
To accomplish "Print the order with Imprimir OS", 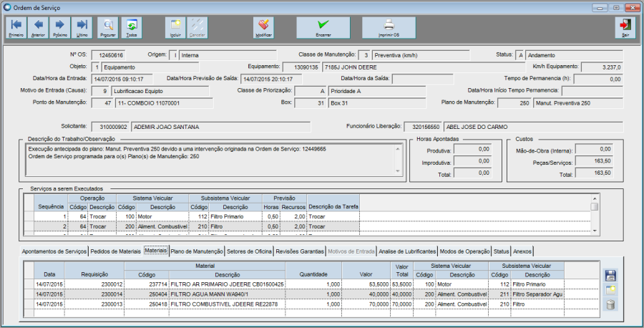I will pyautogui.click(x=389, y=27).
